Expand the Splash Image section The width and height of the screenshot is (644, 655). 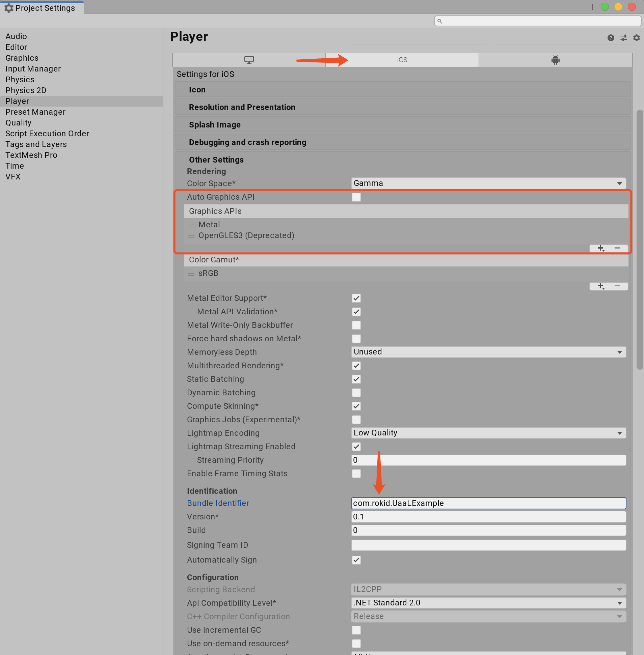402,125
